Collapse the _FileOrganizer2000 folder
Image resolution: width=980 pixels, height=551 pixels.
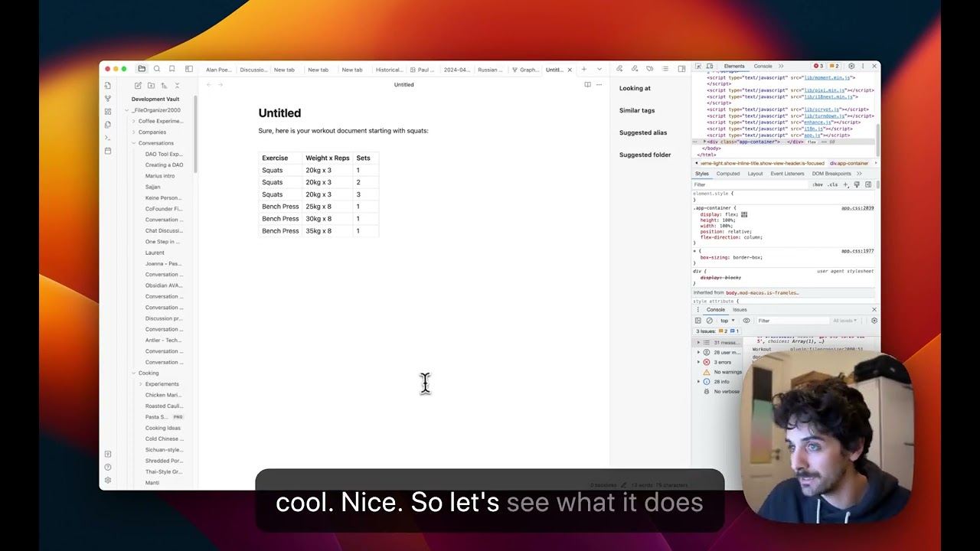point(155,110)
